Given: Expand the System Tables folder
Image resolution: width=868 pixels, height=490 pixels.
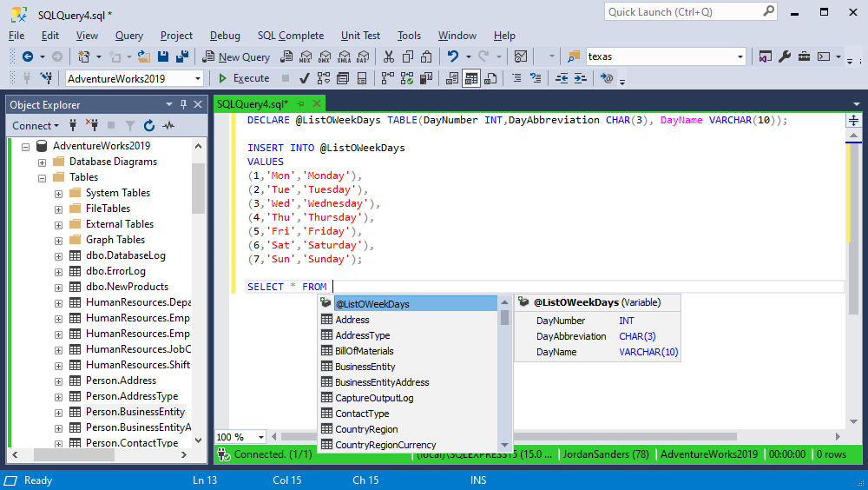Looking at the screenshot, I should [x=58, y=193].
